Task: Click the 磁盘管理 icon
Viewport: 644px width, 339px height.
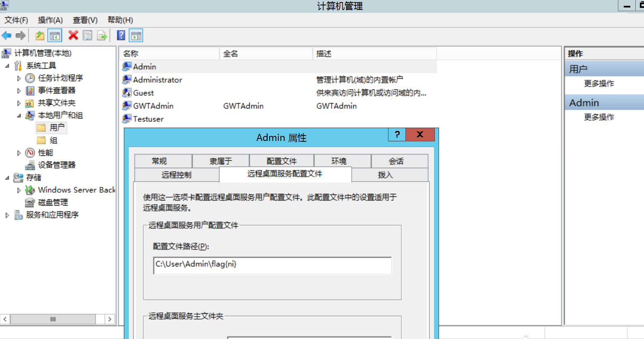Action: point(30,202)
